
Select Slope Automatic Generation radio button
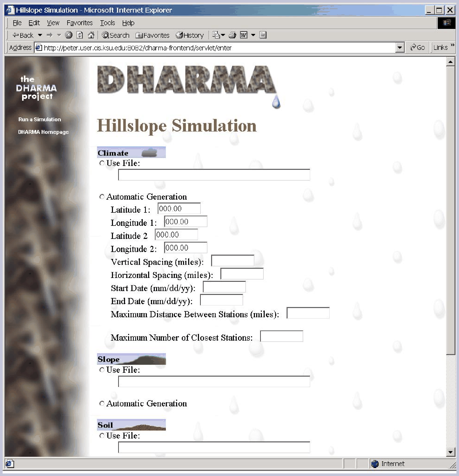pos(102,404)
